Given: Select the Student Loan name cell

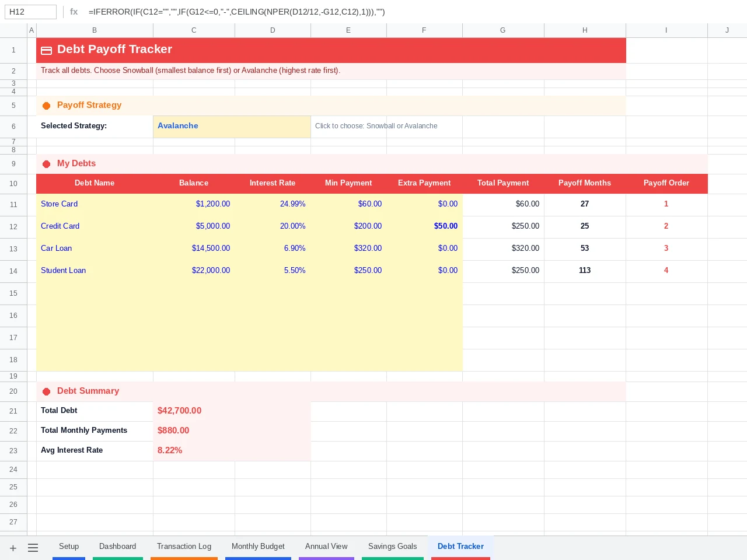Looking at the screenshot, I should click(x=95, y=271).
